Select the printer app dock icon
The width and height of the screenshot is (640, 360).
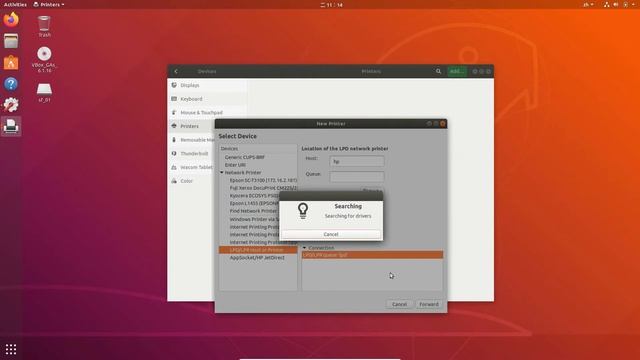(x=11, y=127)
